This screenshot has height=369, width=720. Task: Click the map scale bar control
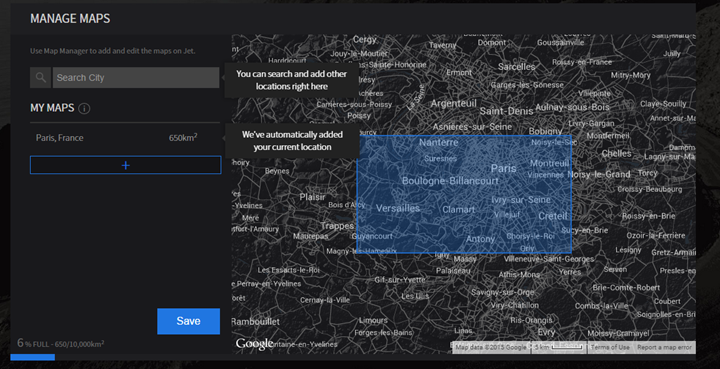(559, 347)
